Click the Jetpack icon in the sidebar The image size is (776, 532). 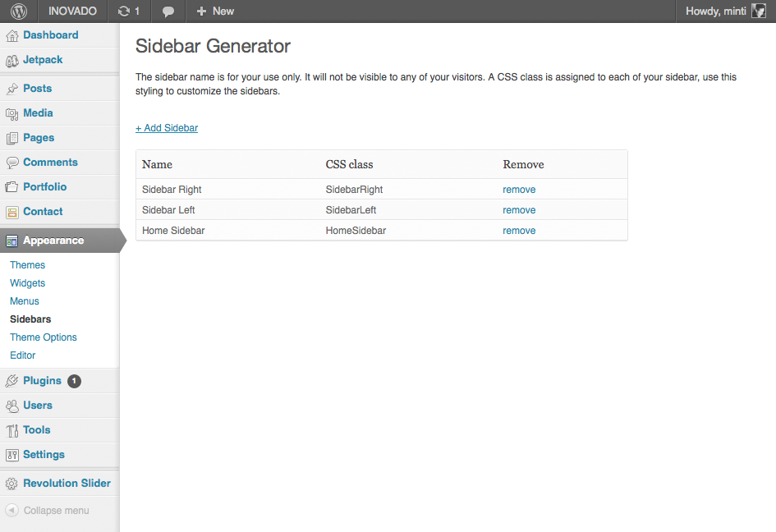click(x=13, y=59)
